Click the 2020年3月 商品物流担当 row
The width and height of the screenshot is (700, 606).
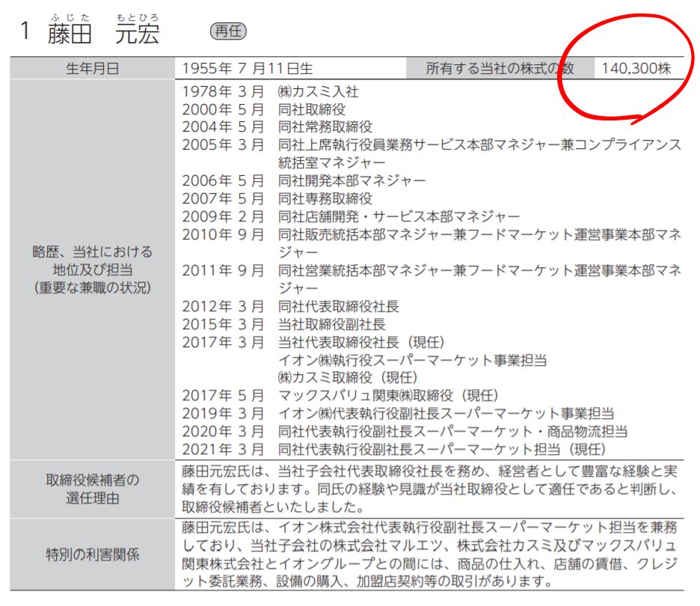pos(405,432)
